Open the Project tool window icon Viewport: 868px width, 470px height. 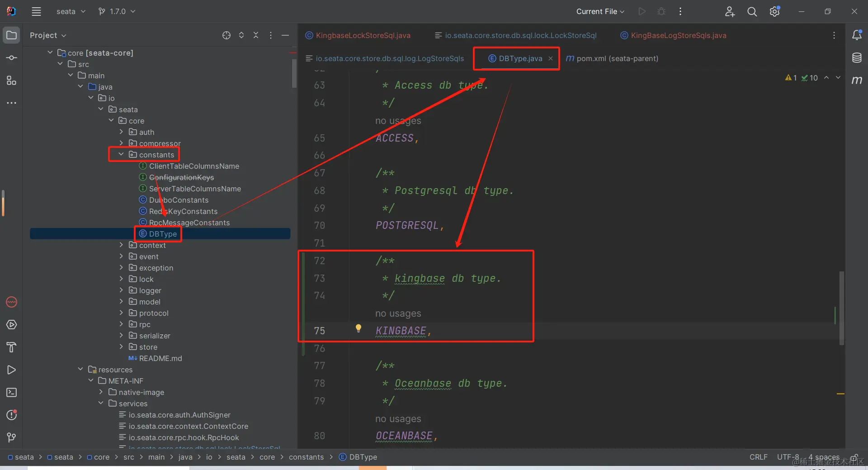point(12,35)
